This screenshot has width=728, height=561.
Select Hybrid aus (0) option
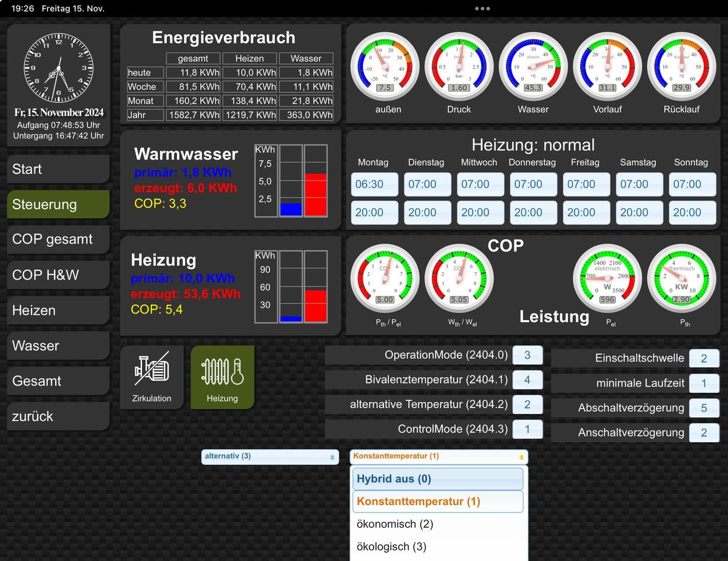click(x=437, y=479)
